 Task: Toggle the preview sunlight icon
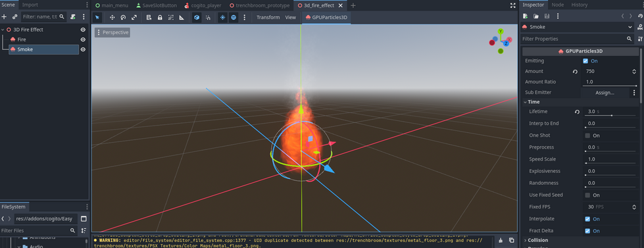click(222, 18)
